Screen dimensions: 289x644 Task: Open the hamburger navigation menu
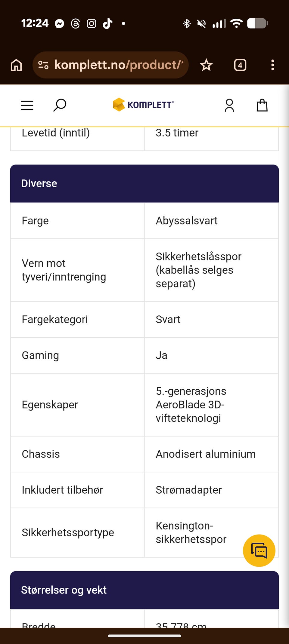(27, 105)
